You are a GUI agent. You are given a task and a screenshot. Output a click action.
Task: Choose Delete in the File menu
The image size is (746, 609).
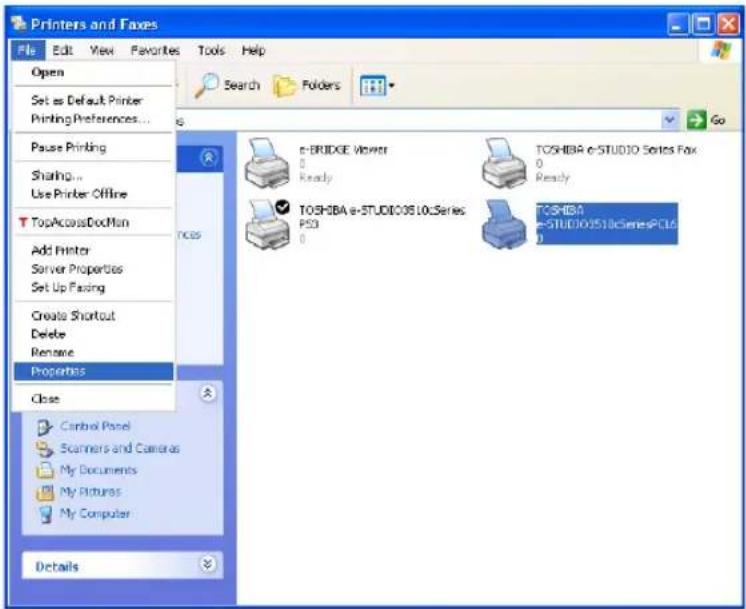pos(94,334)
